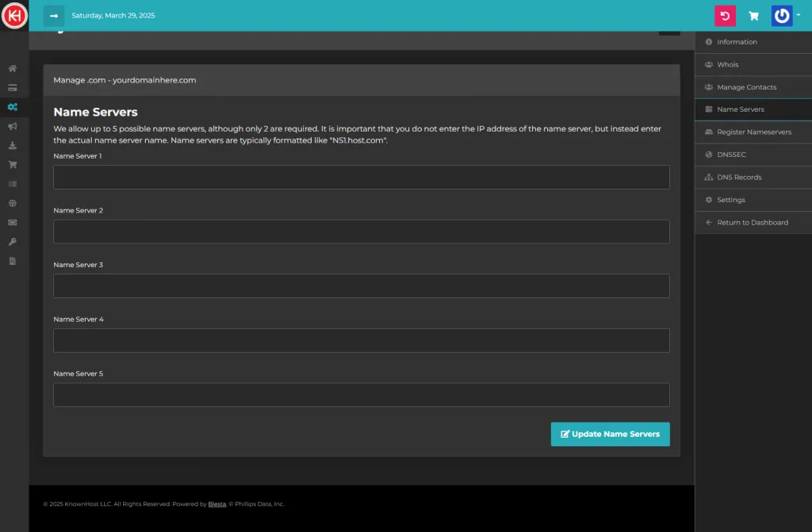Click the pink undo arrow icon in header

click(x=725, y=16)
